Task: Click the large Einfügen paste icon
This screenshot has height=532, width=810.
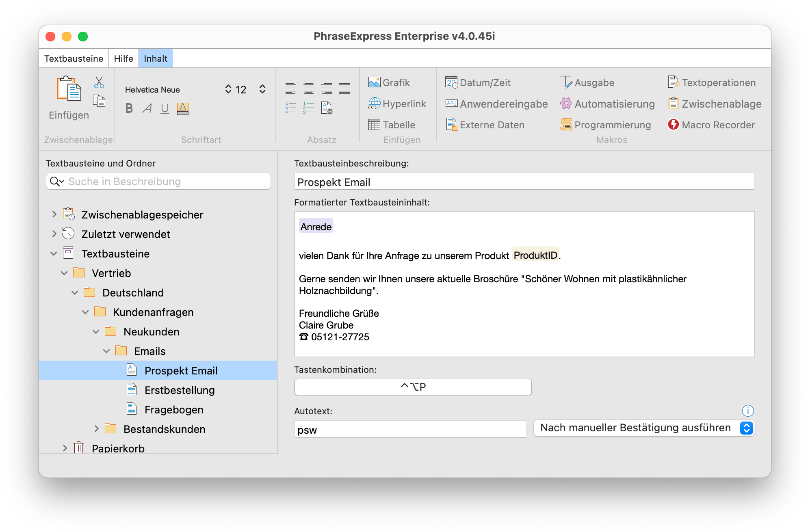Action: [69, 89]
